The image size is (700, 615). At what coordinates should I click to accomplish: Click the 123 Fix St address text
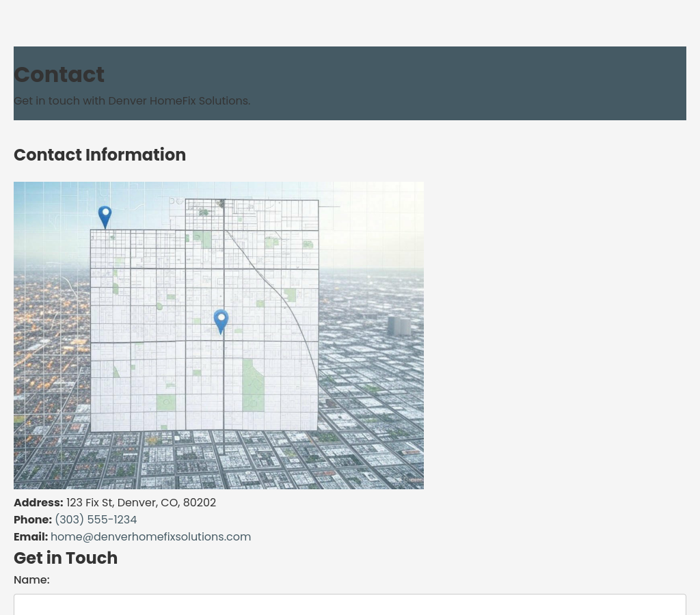(141, 503)
